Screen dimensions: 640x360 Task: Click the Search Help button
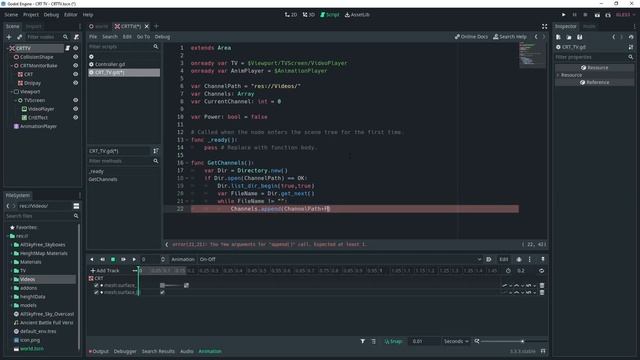(x=510, y=37)
